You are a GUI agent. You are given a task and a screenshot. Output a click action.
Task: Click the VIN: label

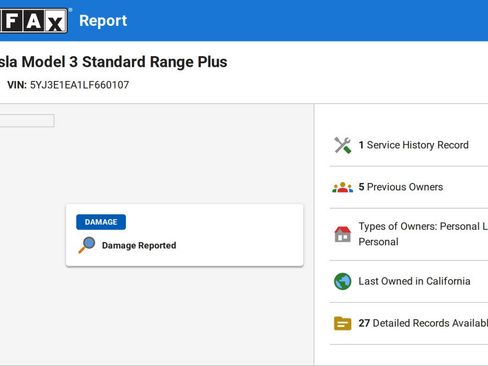17,85
